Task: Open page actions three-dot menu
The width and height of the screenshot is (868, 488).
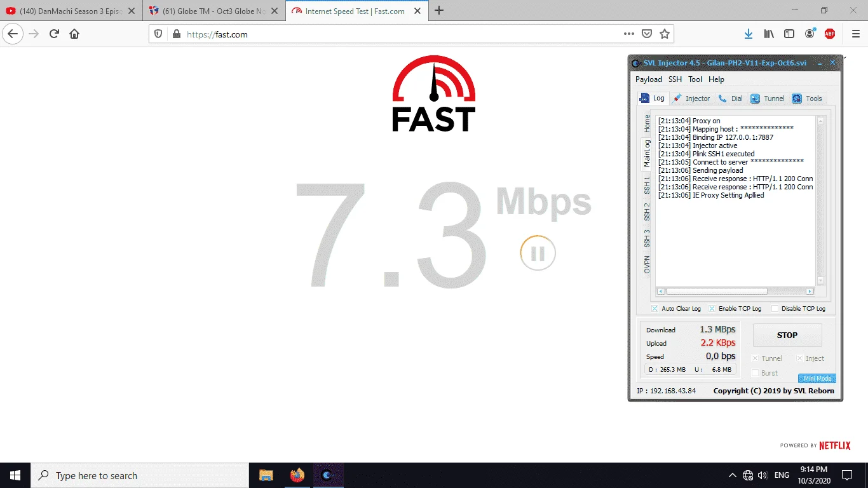Action: (628, 34)
